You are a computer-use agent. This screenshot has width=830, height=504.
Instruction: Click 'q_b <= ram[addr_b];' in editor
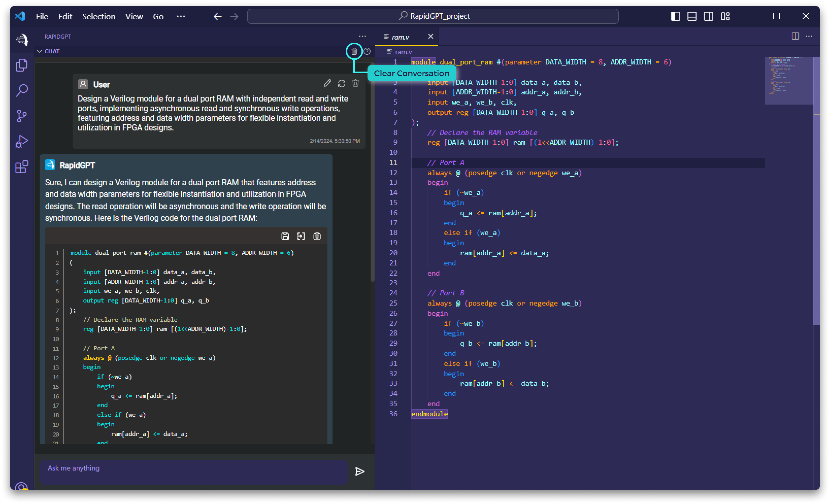click(499, 343)
